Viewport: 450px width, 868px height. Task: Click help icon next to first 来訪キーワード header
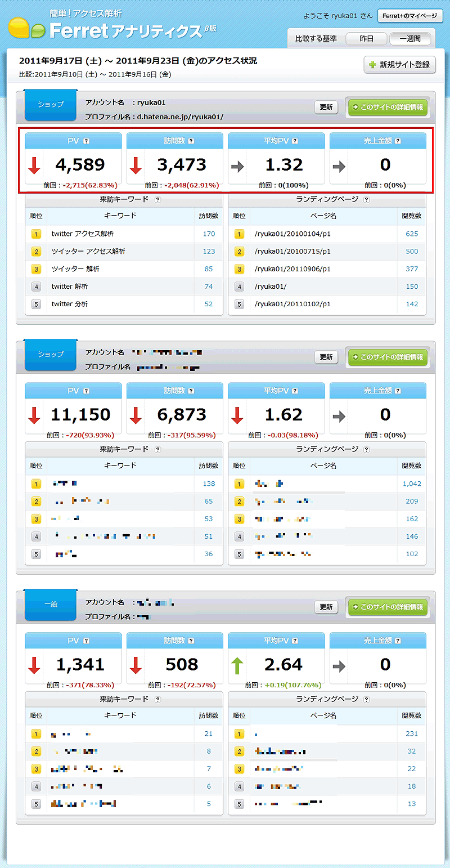(157, 200)
